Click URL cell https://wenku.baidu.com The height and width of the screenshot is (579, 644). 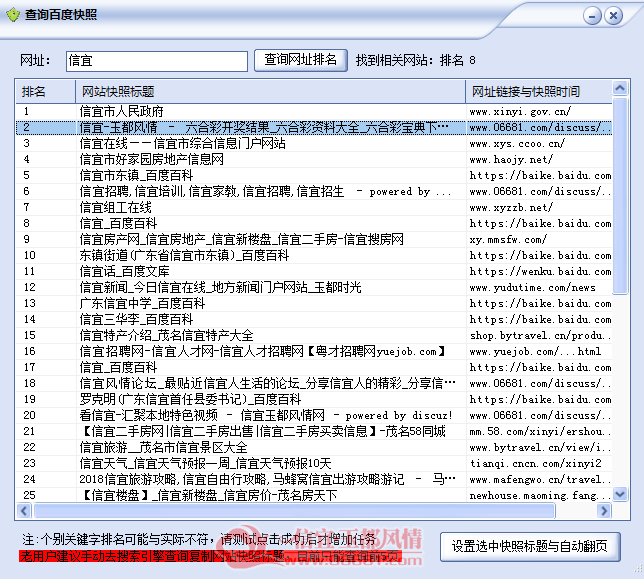click(540, 272)
